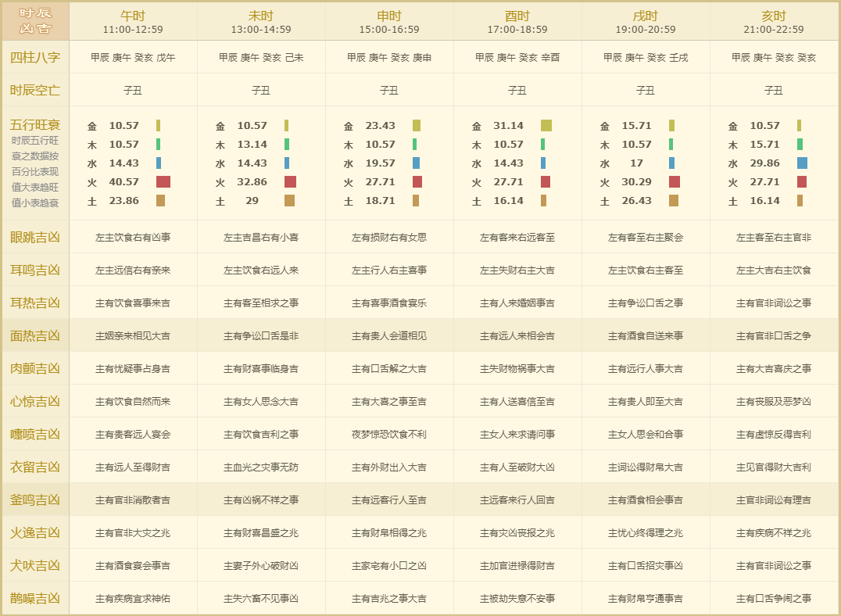Click the 主词讼得财帛大吉 cell
Viewport: 841px width, 616px height.
click(646, 467)
